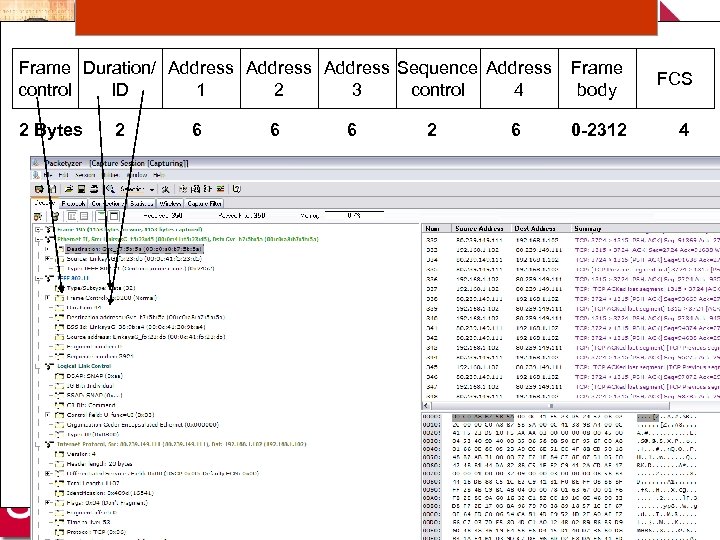Click the Num column header
This screenshot has height=540, width=720.
(x=435, y=228)
